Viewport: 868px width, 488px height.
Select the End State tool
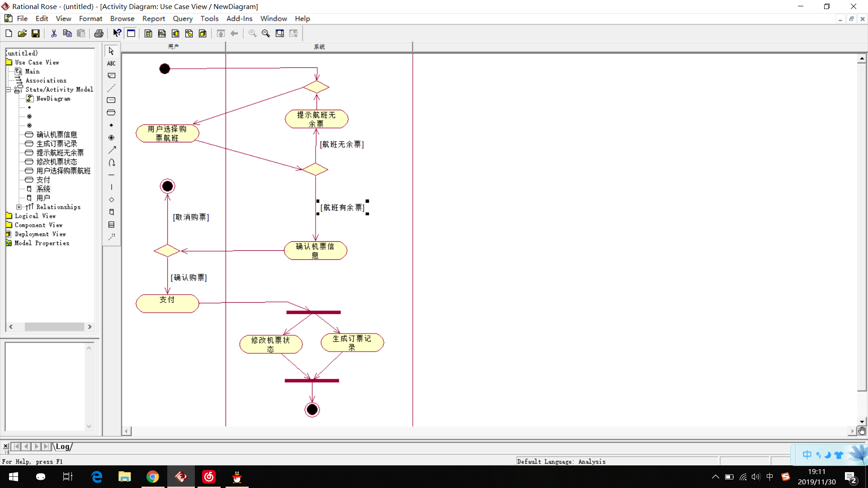click(111, 137)
